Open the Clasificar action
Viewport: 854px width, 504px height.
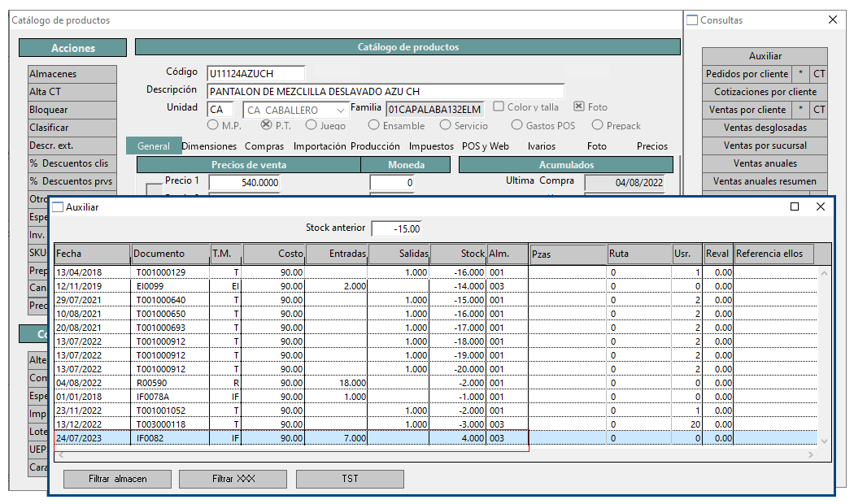[72, 128]
